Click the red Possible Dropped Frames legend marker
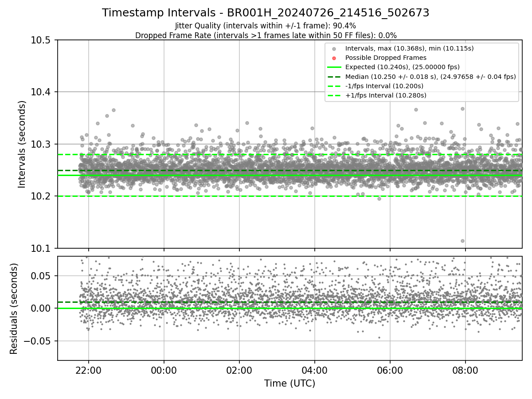 tap(334, 58)
